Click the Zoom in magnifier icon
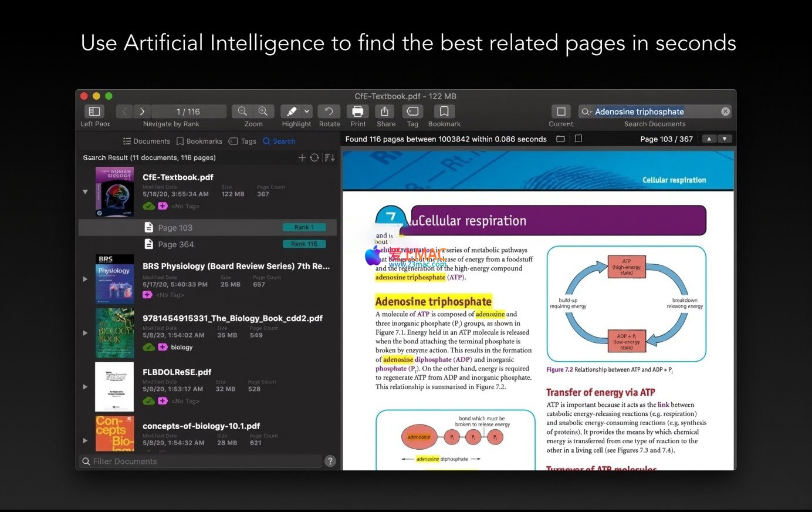Screen dimensions: 812x512 click(263, 112)
